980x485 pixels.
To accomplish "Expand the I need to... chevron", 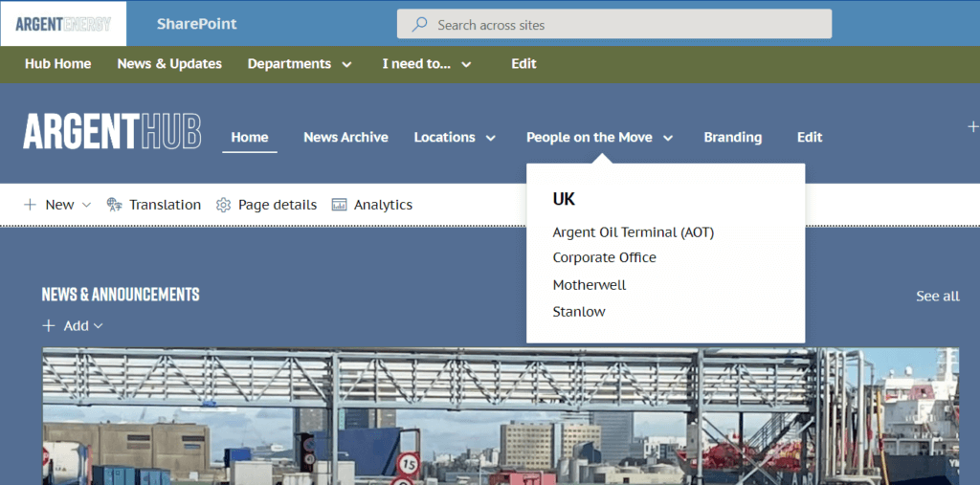I will coord(466,64).
